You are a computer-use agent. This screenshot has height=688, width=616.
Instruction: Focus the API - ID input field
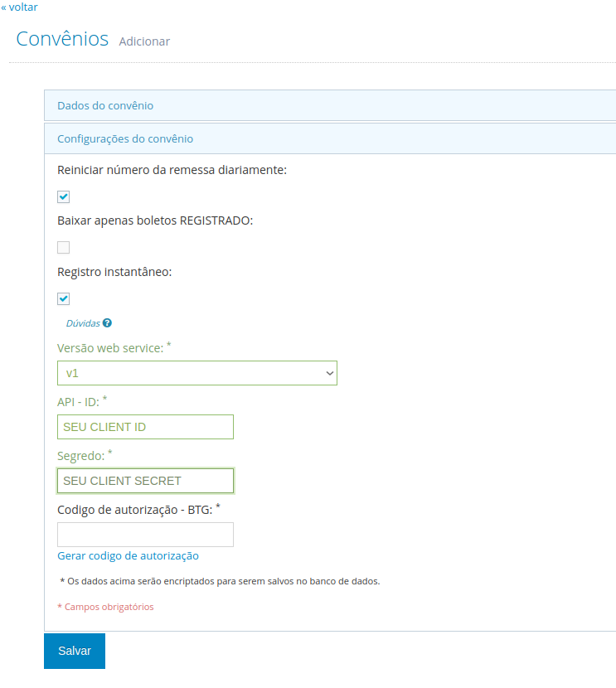click(x=145, y=427)
